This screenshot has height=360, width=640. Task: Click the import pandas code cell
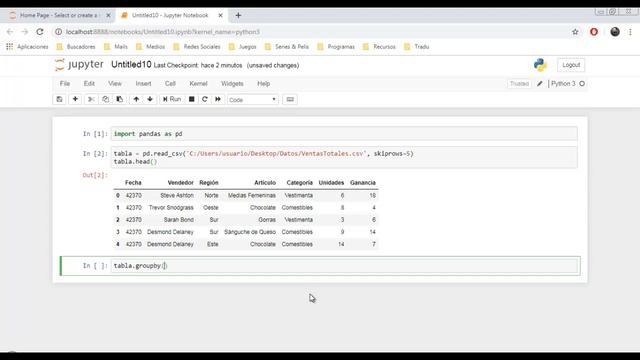point(344,134)
